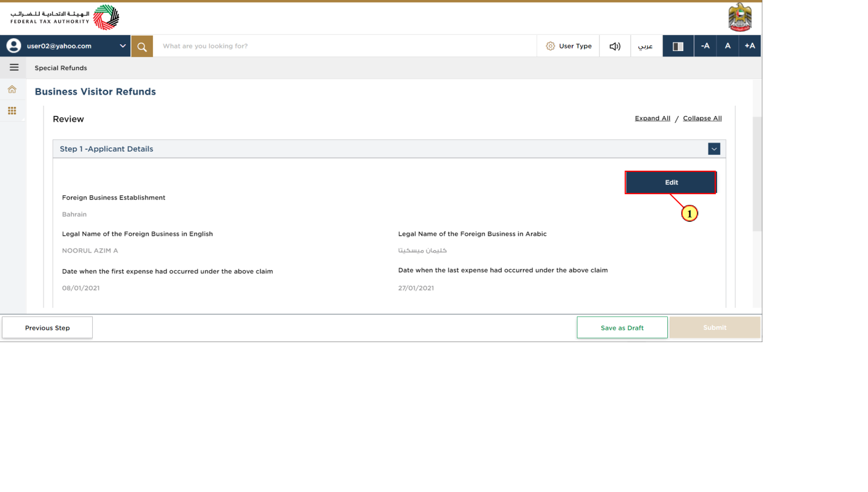Click the 'Business Visitor Refunds' heading

tap(95, 92)
